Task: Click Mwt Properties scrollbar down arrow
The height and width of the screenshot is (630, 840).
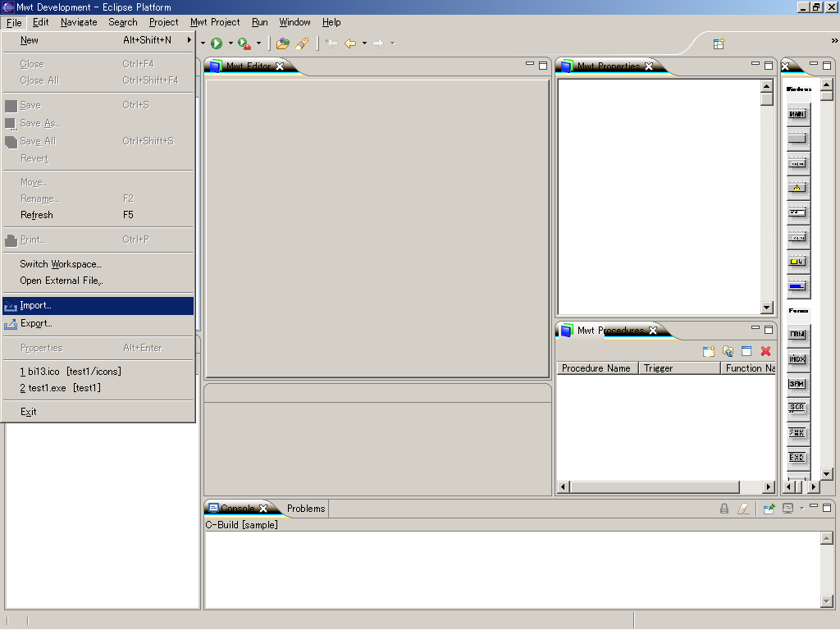Action: 767,308
